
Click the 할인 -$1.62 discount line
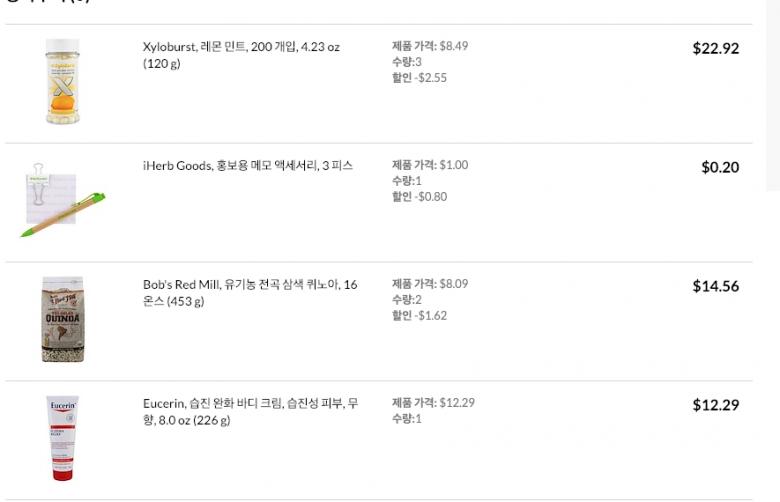click(419, 316)
